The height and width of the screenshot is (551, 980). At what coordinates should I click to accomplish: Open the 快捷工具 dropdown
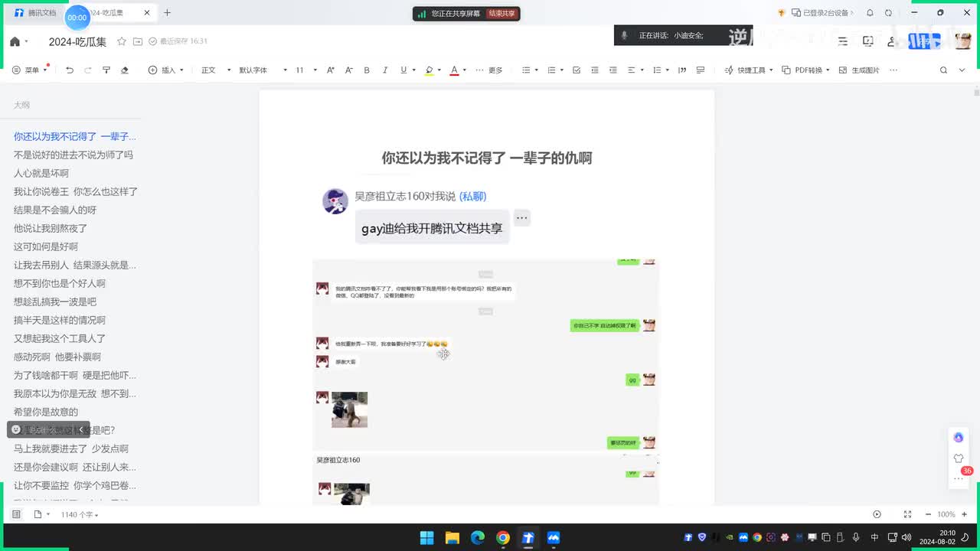click(x=749, y=70)
